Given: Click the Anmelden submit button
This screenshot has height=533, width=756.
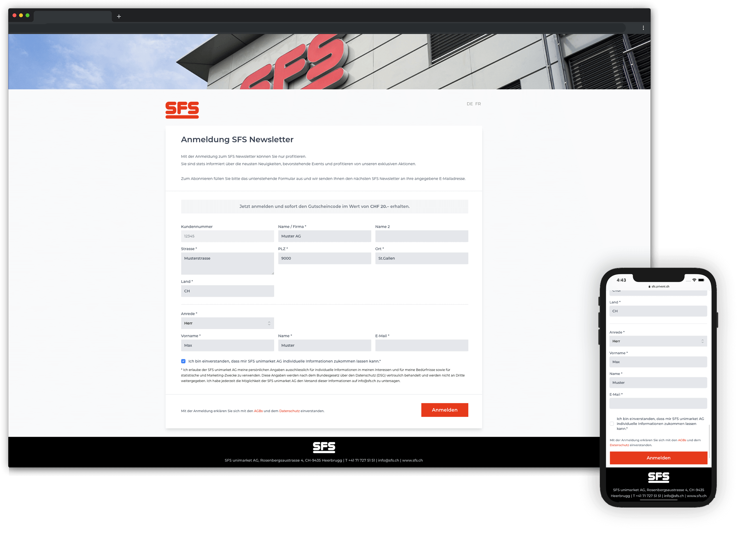Looking at the screenshot, I should (444, 410).
